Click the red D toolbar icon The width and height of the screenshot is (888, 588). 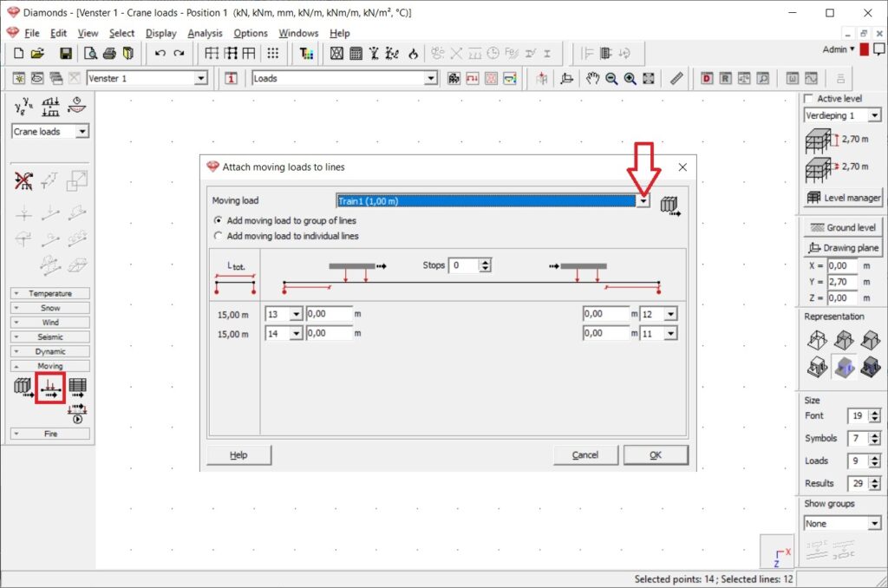point(706,78)
